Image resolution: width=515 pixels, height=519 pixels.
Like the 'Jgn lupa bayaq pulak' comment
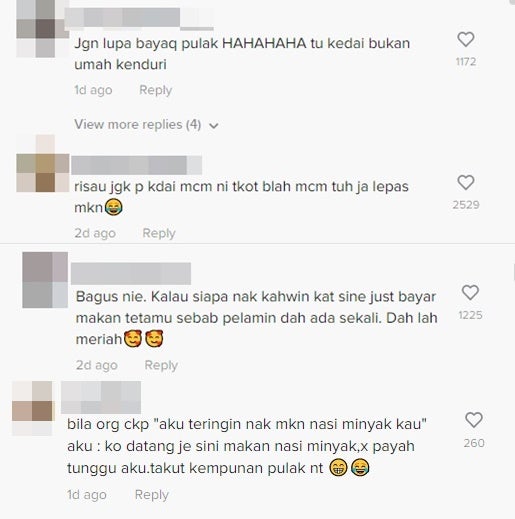466,39
